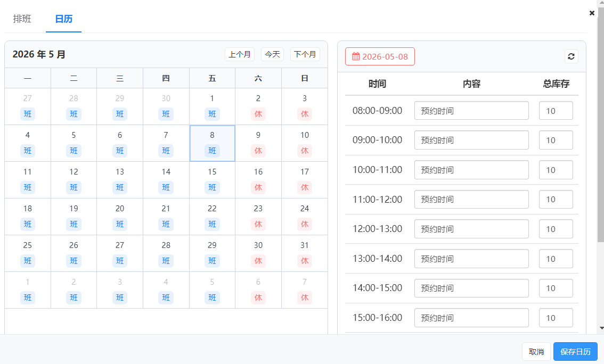Click the 14:00-15:00 time label
This screenshot has width=604, height=364.
pos(378,288)
